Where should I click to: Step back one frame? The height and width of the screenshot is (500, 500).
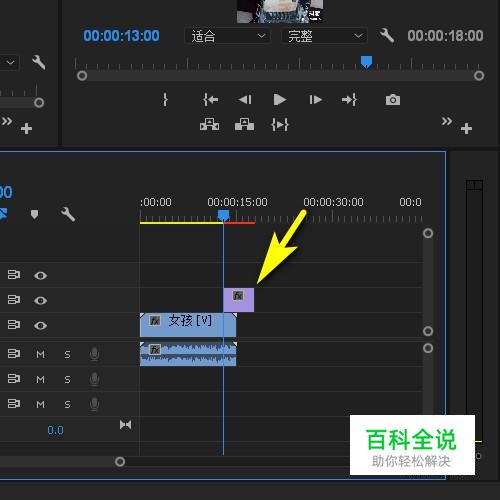point(245,100)
